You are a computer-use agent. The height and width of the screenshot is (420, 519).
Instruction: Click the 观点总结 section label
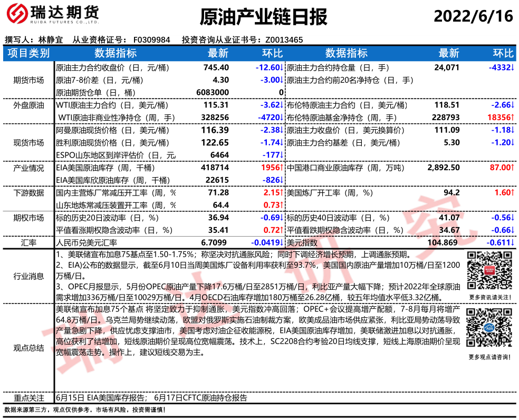pos(28,348)
